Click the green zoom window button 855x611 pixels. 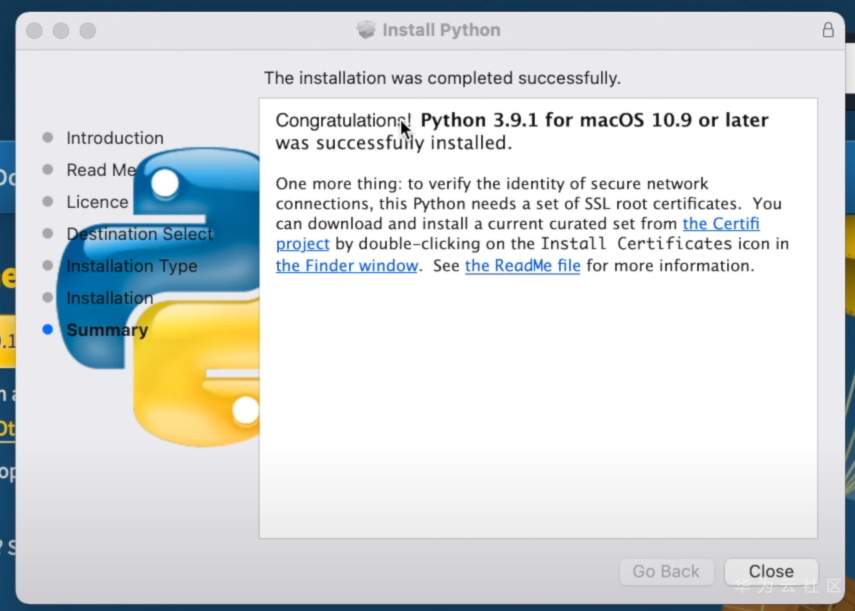point(88,31)
